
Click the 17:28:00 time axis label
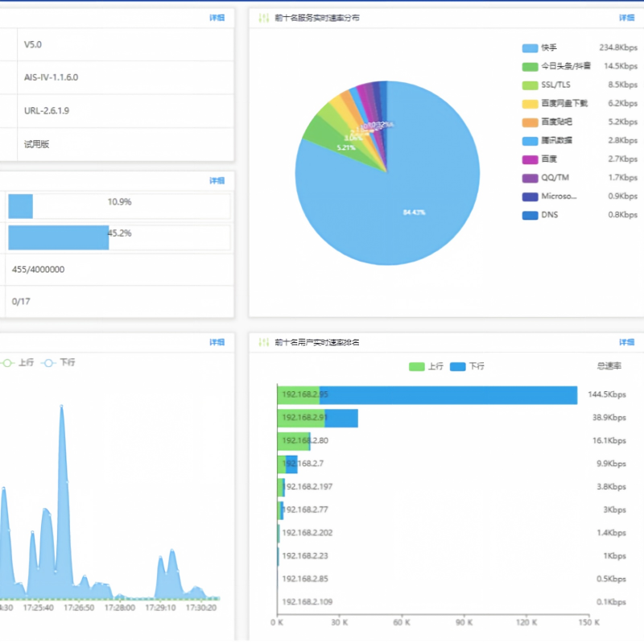pos(119,608)
